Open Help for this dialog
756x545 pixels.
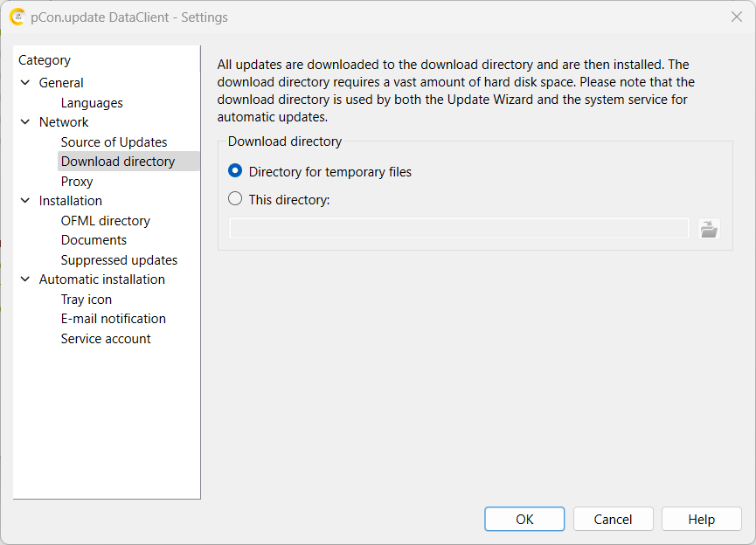pos(702,519)
